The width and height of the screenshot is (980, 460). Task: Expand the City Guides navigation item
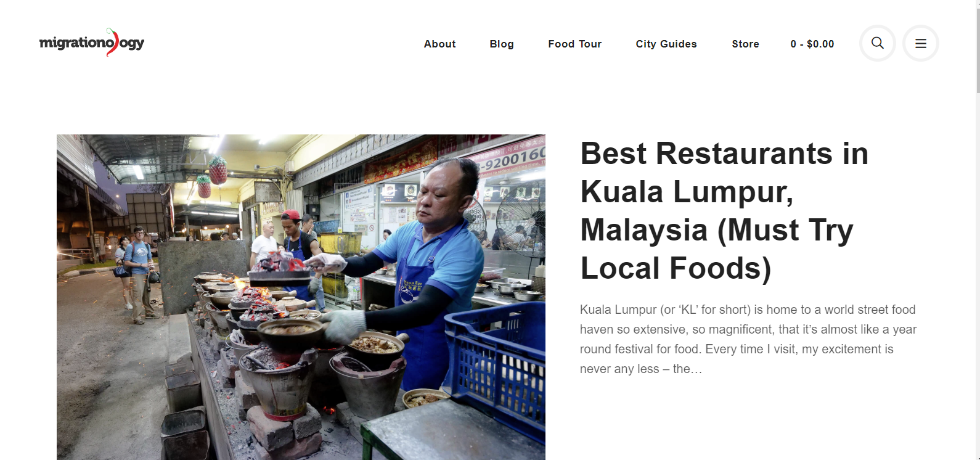pos(666,44)
